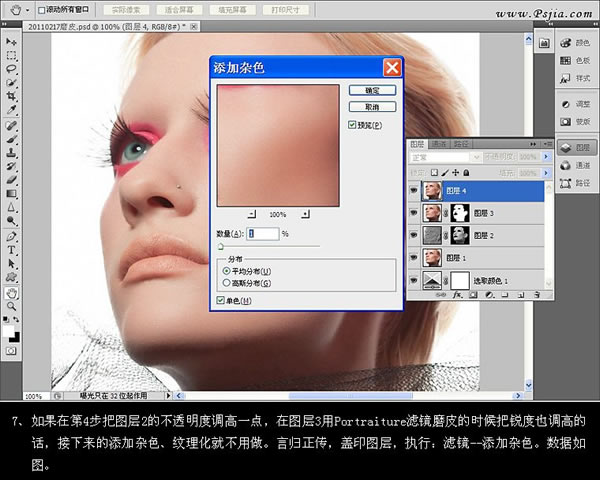Open 颜色 panel from dock
Screen dimensions: 600x480
click(x=576, y=42)
